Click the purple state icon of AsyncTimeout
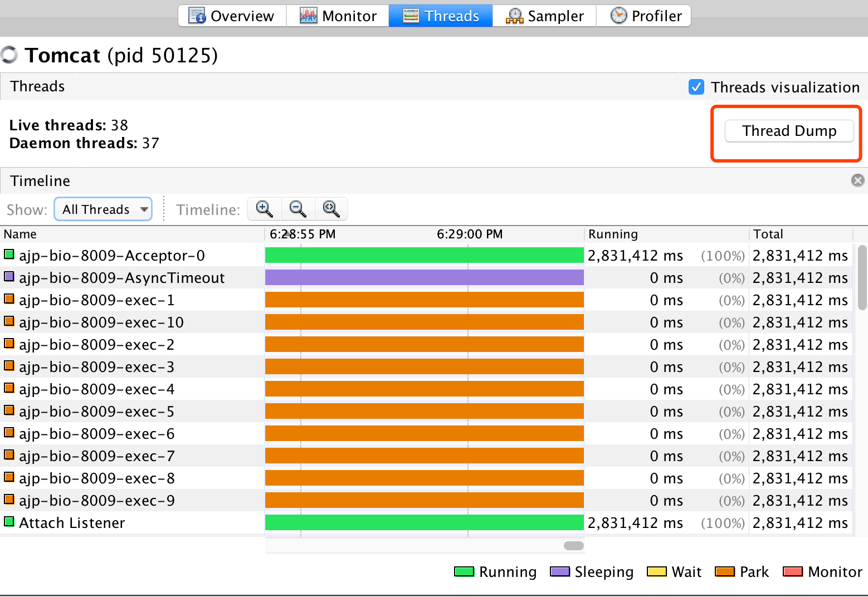The width and height of the screenshot is (868, 597). point(9,276)
